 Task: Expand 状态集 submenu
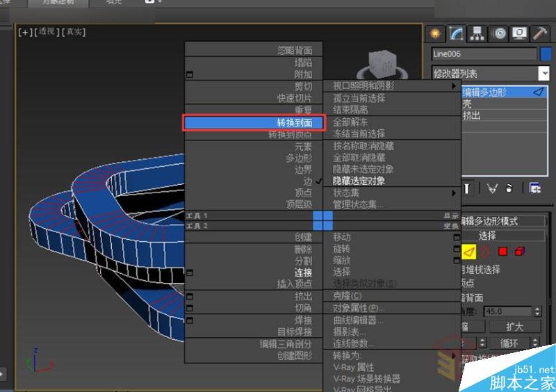tap(392, 193)
